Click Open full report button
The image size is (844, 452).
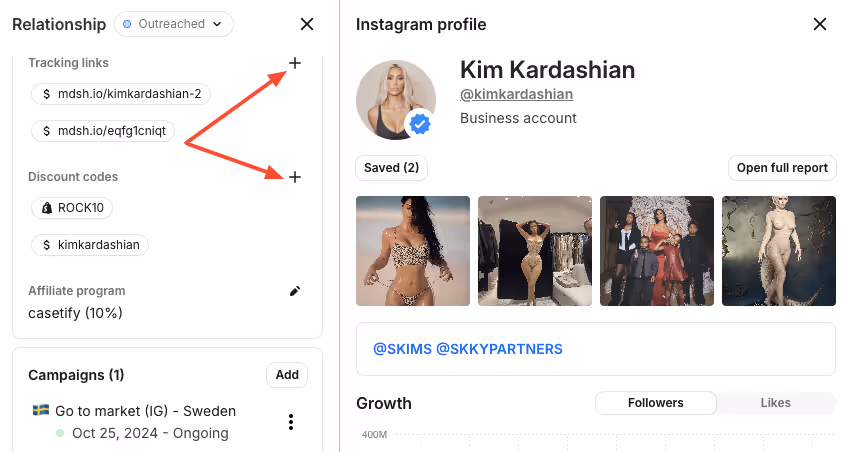[782, 168]
